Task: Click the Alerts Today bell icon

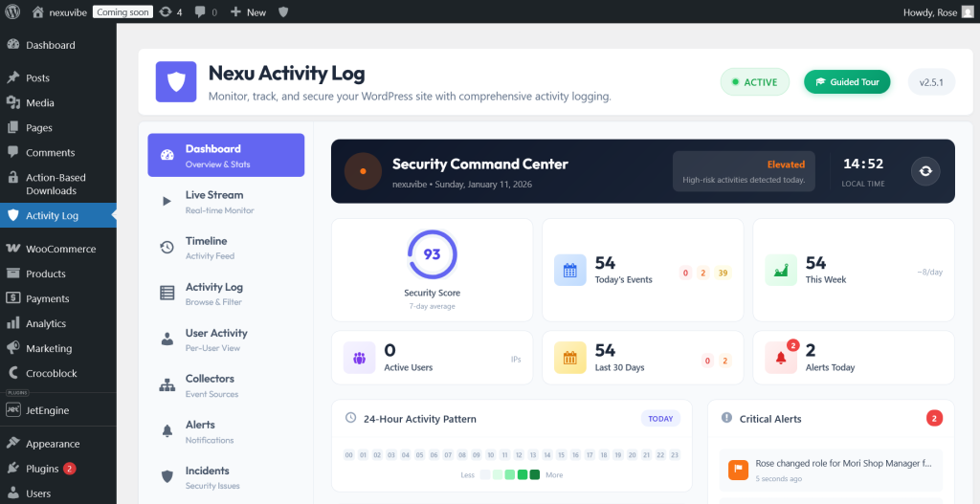Action: 781,358
